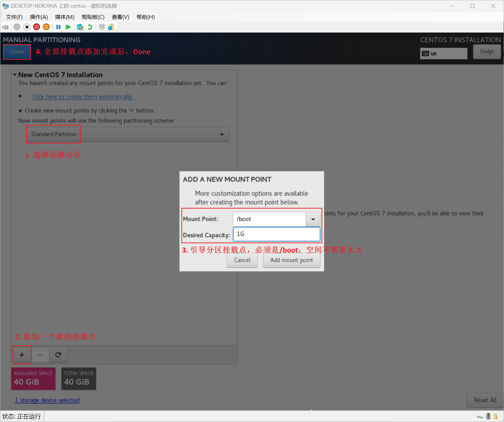Revert the VM with green arrow icon
Image resolution: width=504 pixels, height=422 pixels.
tap(90, 27)
